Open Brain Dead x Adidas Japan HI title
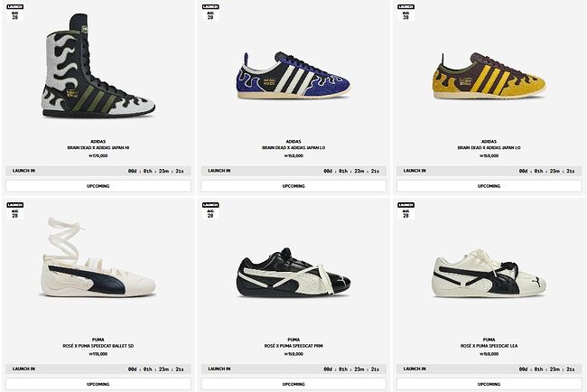This screenshot has width=587, height=392. [98, 148]
